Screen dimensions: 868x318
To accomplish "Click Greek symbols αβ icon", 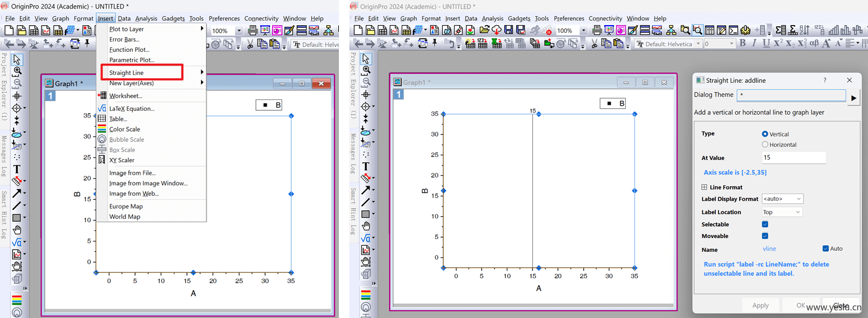I will pyautogui.click(x=814, y=43).
